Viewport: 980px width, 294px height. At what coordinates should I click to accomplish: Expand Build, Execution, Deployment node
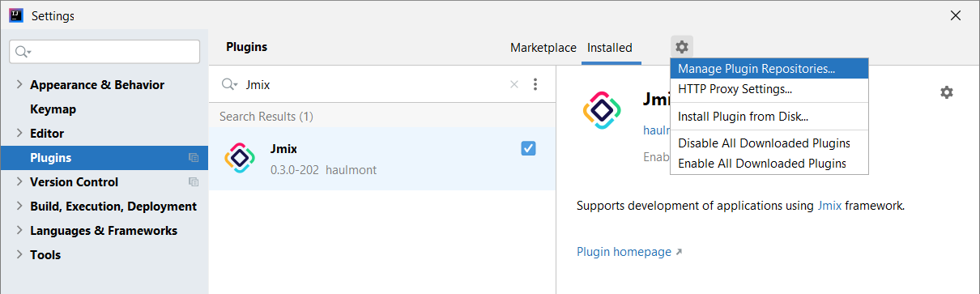[x=19, y=207]
